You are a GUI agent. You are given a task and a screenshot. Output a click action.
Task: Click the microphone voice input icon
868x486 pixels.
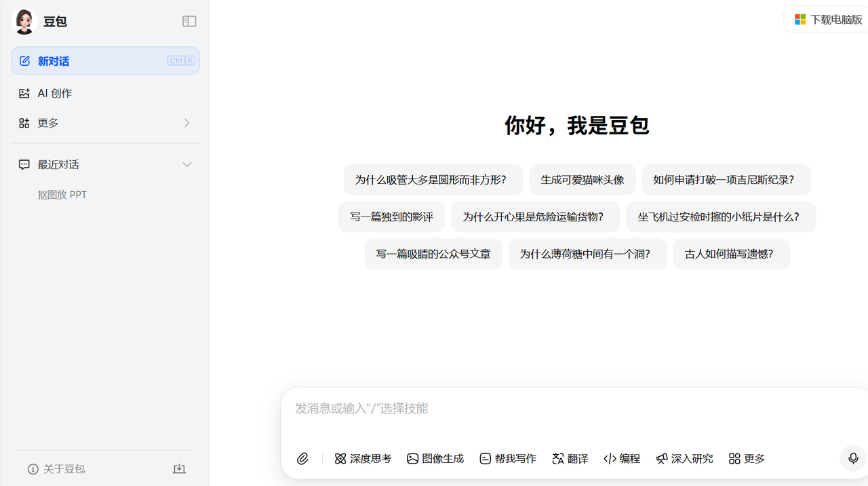(853, 459)
